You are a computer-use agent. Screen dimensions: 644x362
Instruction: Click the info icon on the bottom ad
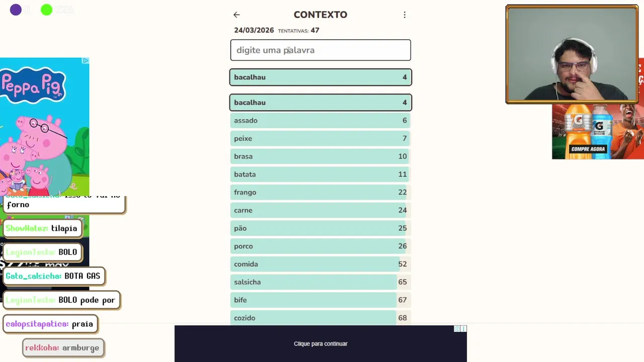[457, 329]
